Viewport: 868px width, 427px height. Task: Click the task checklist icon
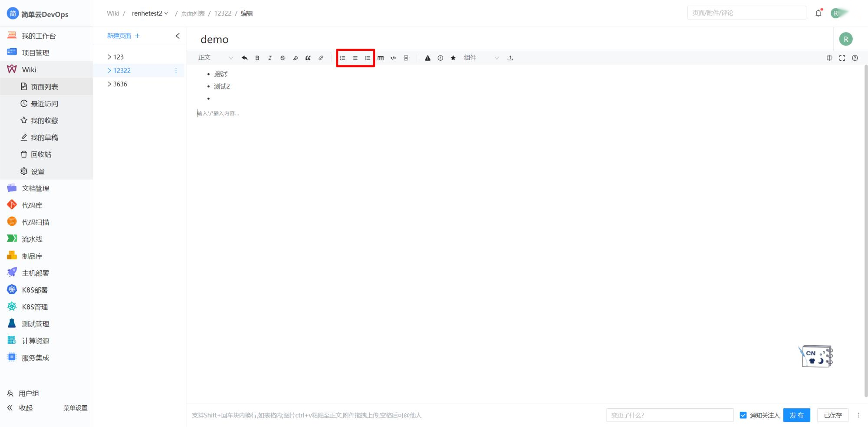342,58
